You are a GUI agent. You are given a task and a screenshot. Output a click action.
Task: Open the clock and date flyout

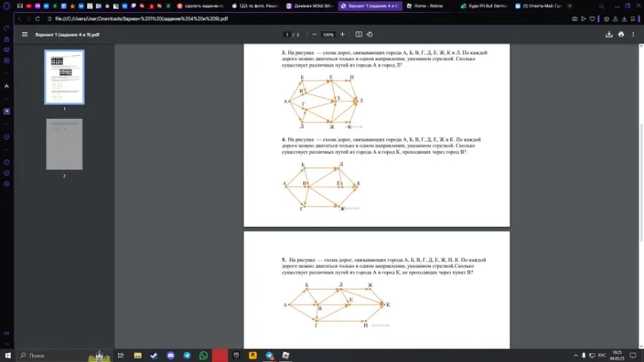coord(617,356)
